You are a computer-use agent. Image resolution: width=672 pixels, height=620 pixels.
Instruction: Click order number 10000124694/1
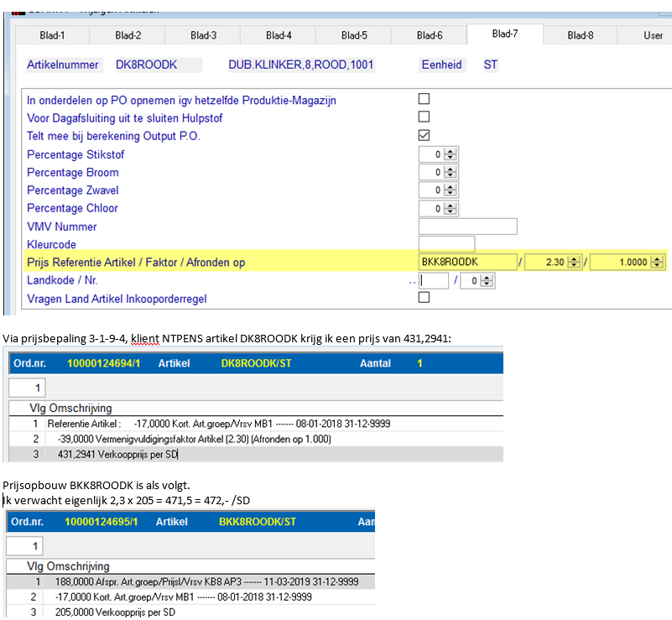pos(103,363)
